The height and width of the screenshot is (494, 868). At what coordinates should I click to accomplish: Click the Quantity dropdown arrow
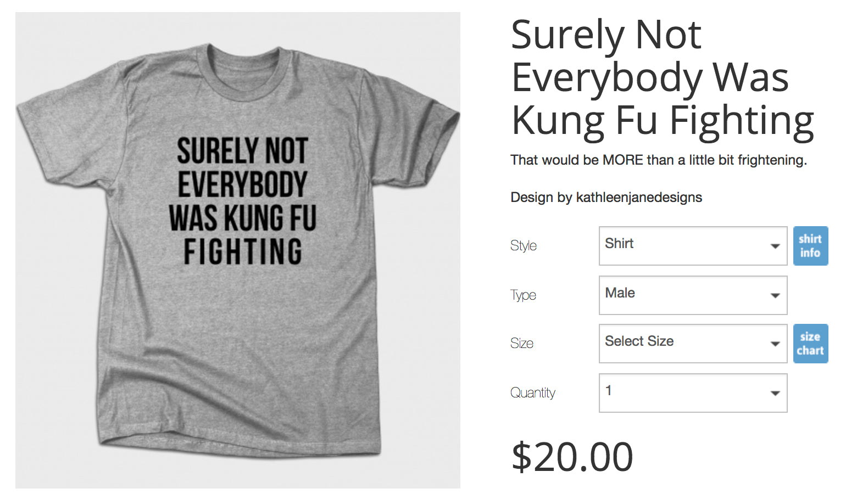click(x=775, y=393)
